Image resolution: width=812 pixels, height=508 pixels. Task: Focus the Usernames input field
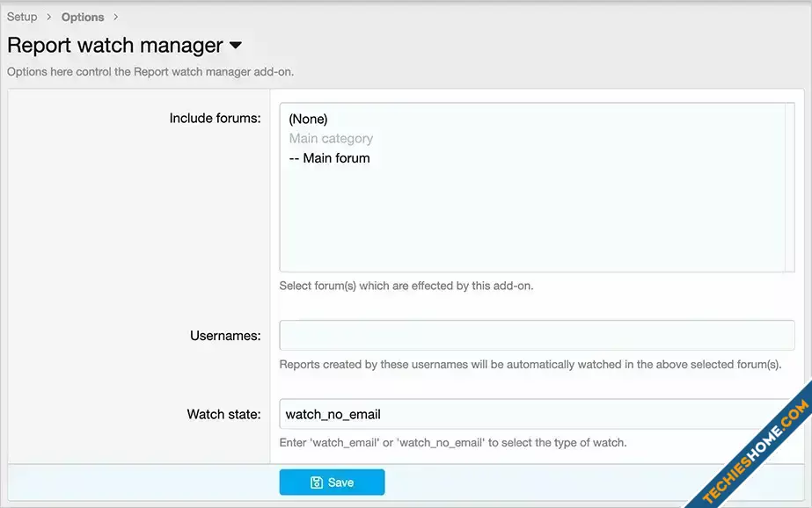[x=537, y=335]
